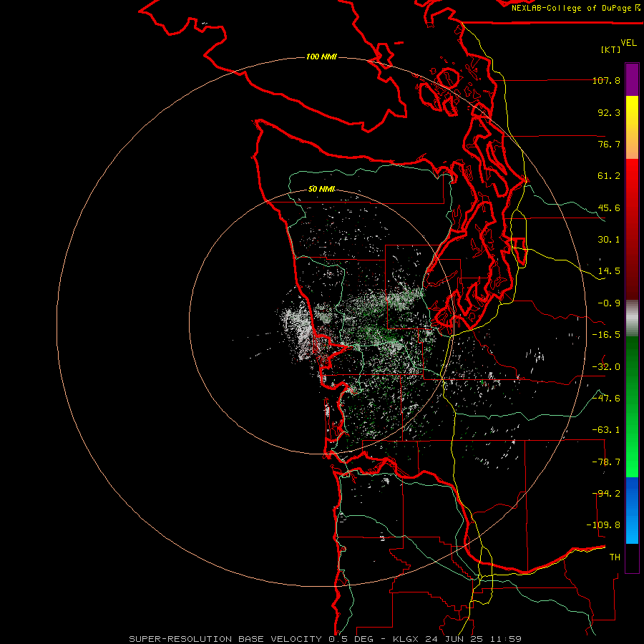The width and height of the screenshot is (644, 644).
Task: Pick the purple segment of the velocity color bar
Action: [632, 79]
